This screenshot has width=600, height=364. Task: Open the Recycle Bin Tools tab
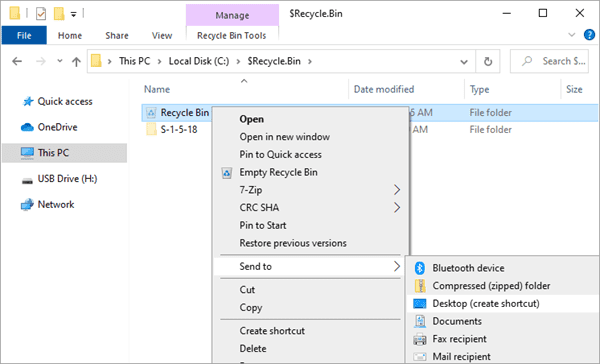tap(232, 35)
